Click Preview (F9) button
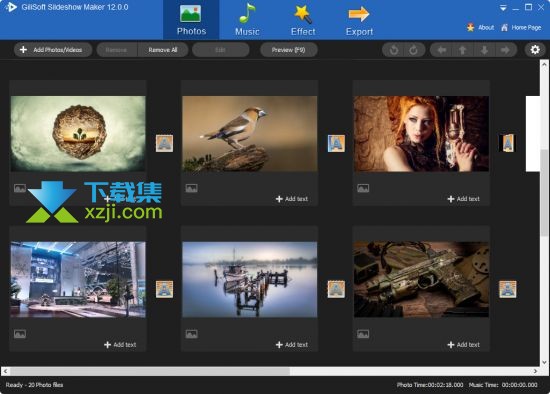 pyautogui.click(x=288, y=50)
